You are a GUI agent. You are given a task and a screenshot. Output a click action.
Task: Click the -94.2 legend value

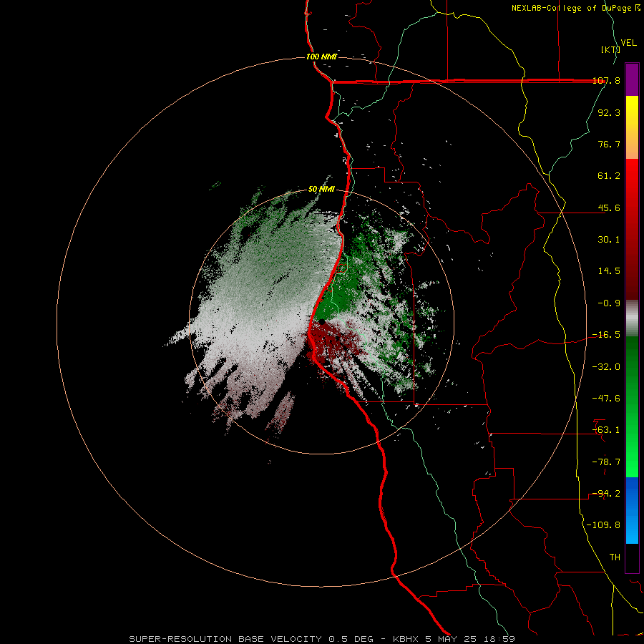606,494
